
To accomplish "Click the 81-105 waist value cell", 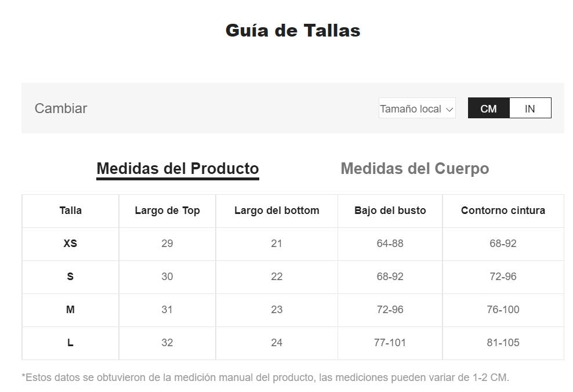I will click(503, 343).
